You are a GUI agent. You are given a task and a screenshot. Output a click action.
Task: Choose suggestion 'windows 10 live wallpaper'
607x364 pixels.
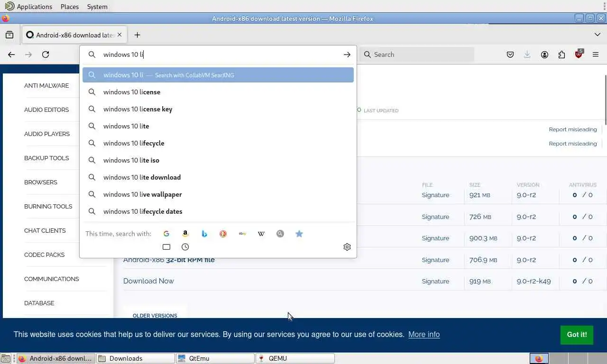[218, 194]
